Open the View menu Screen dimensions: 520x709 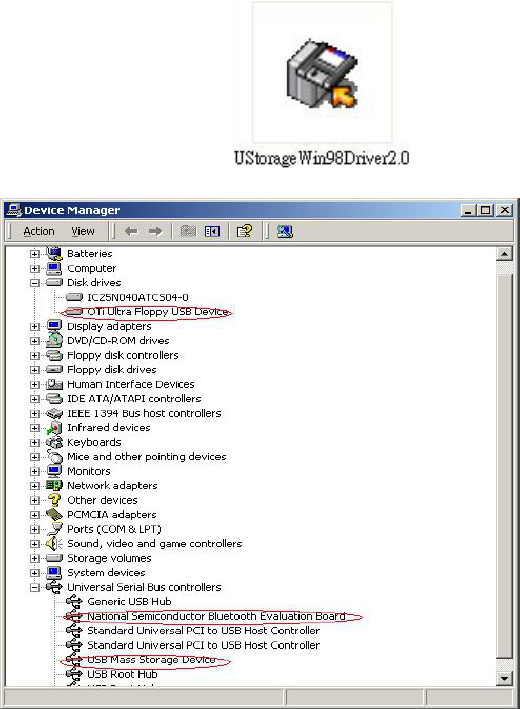[x=83, y=232]
